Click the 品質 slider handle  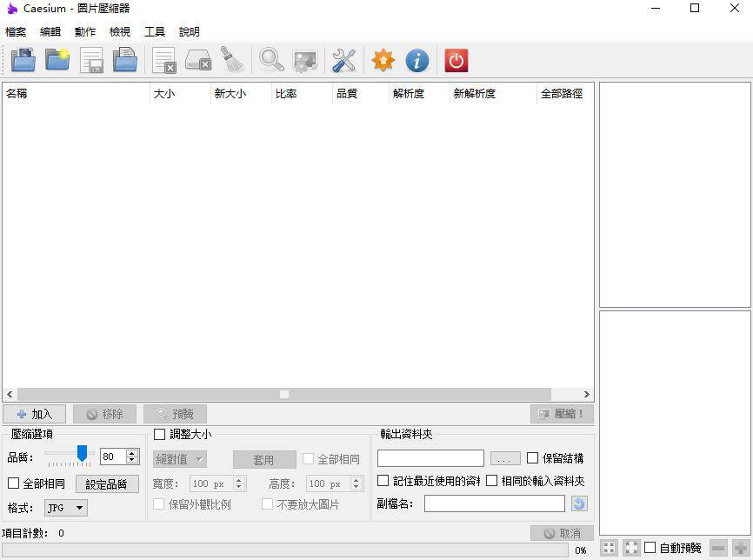pos(82,452)
